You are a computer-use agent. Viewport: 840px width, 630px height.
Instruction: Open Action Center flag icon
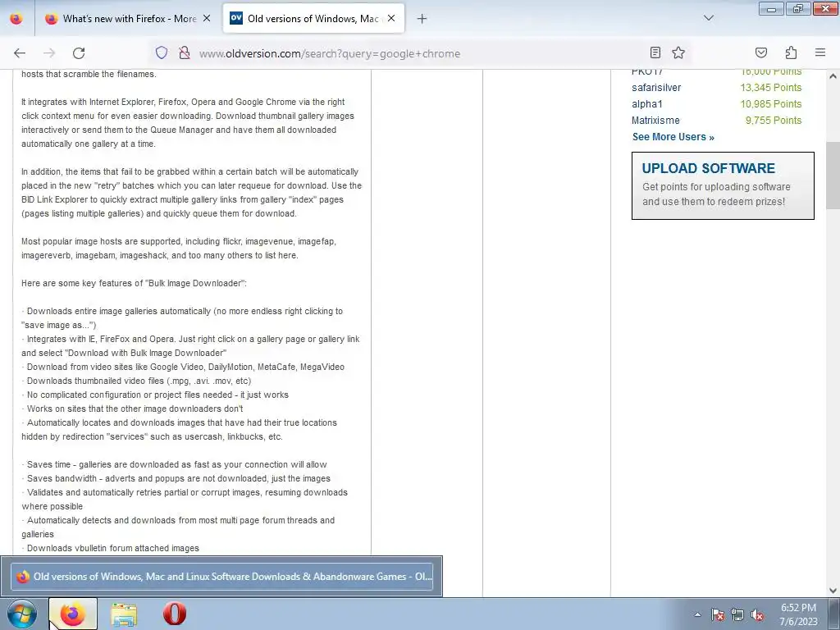[x=717, y=614]
